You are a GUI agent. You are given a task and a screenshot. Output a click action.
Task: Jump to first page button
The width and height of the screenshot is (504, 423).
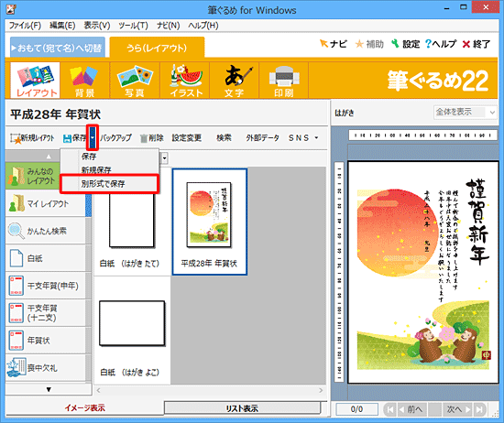point(390,409)
